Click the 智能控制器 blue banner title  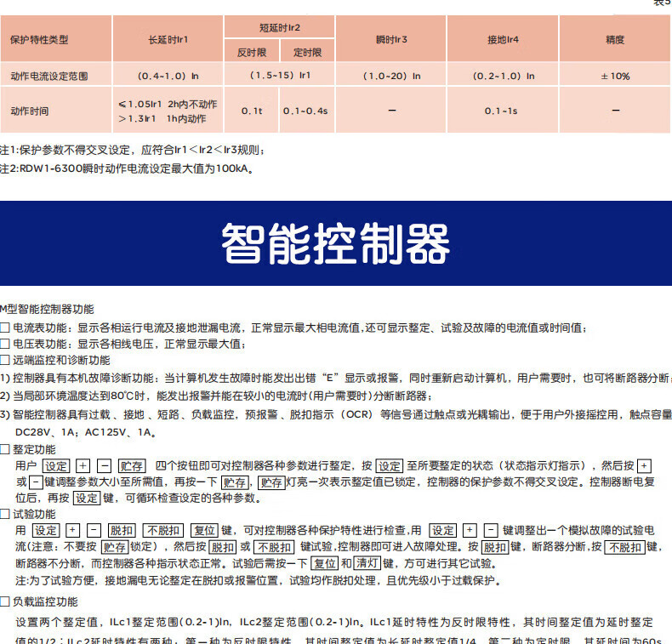pos(335,244)
